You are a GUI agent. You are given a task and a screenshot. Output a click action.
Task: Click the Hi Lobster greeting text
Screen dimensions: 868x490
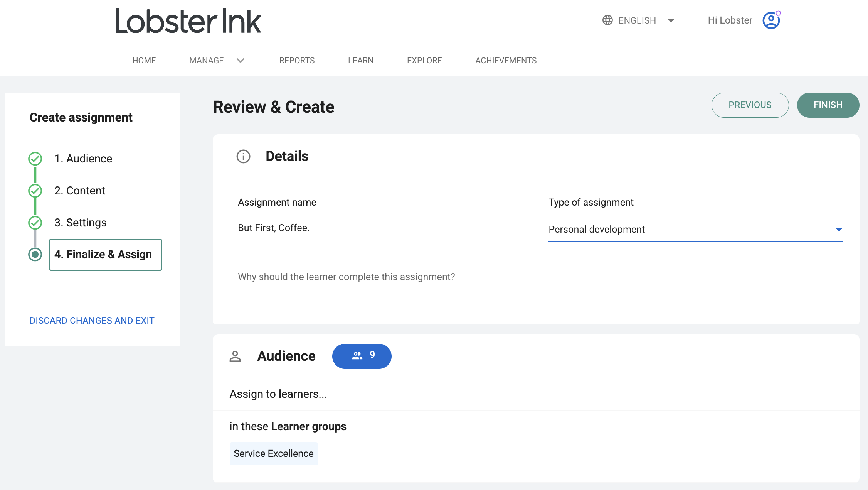click(x=730, y=20)
